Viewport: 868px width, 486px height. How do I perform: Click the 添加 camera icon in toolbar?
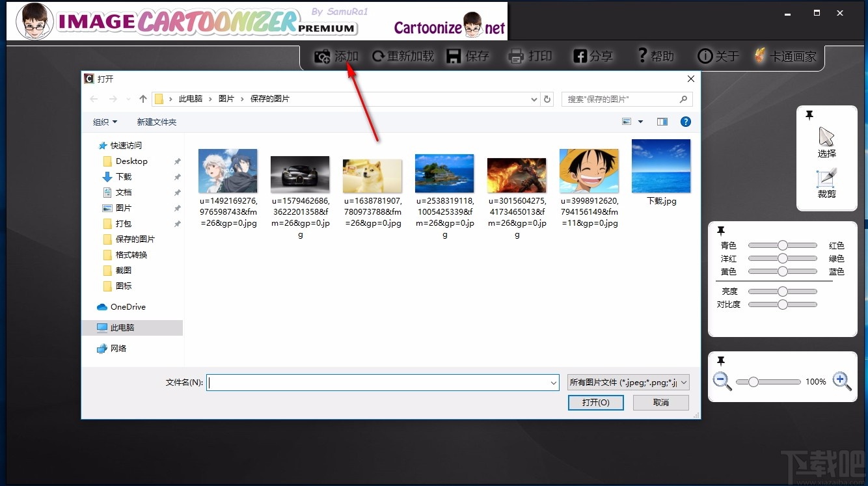click(322, 57)
